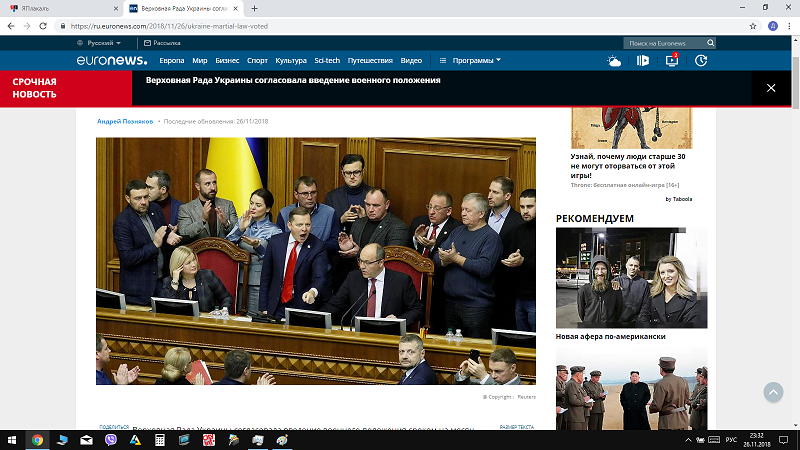Open the Рассылка newsletter link
800x450 pixels.
162,43
